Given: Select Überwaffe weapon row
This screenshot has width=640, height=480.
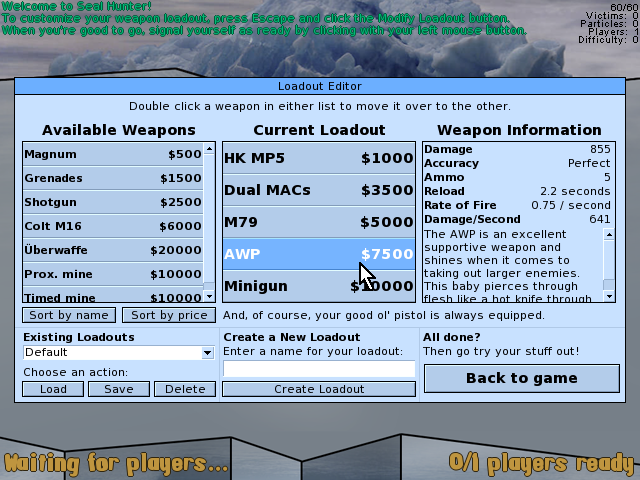Looking at the screenshot, I should pyautogui.click(x=113, y=250).
